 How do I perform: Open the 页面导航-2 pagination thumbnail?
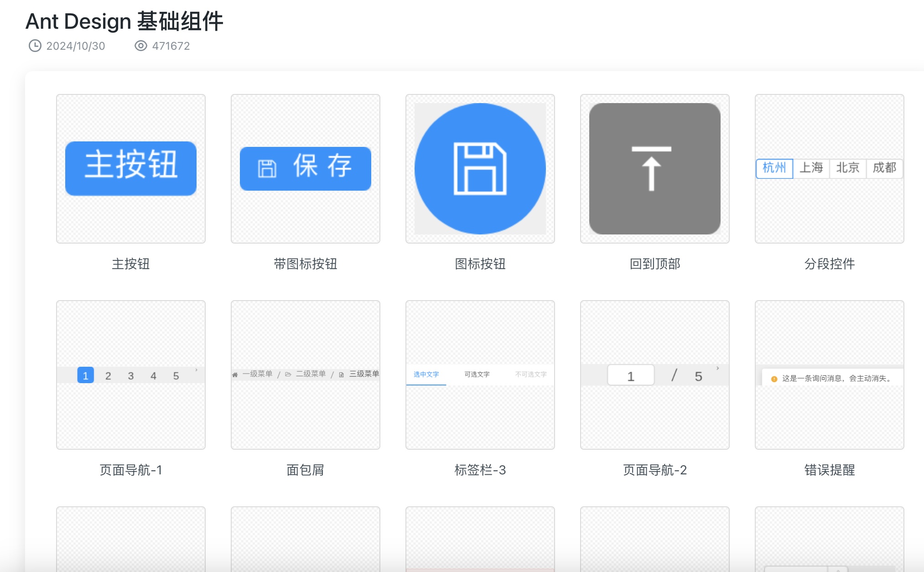pyautogui.click(x=655, y=375)
